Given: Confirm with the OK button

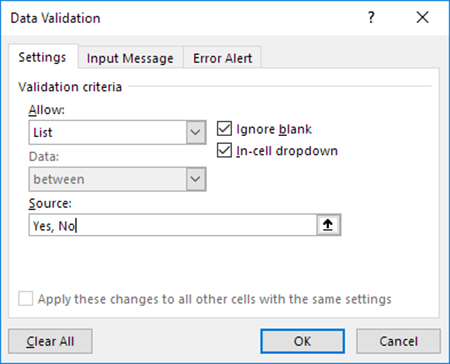Looking at the screenshot, I should [x=302, y=341].
